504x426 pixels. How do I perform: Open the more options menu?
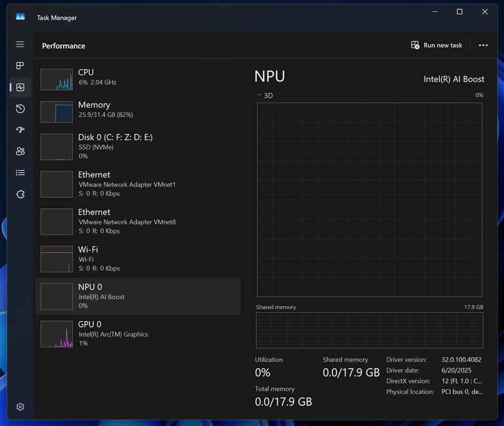click(x=483, y=45)
